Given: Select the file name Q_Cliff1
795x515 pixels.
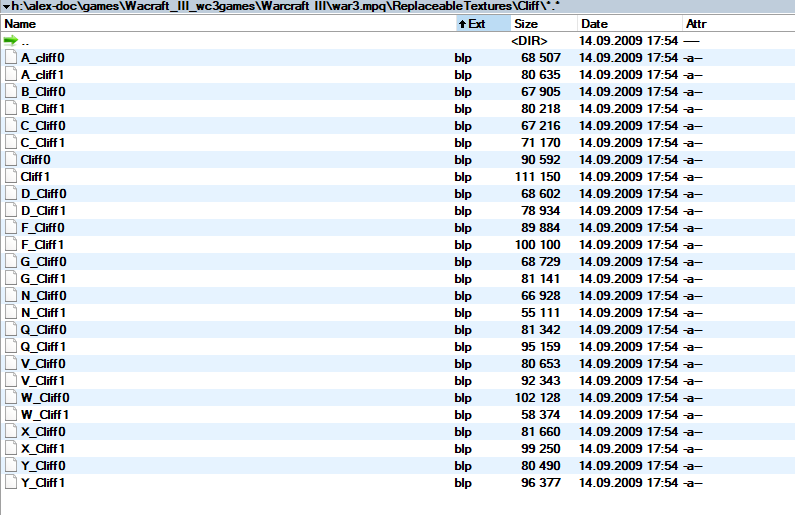Looking at the screenshot, I should point(44,347).
